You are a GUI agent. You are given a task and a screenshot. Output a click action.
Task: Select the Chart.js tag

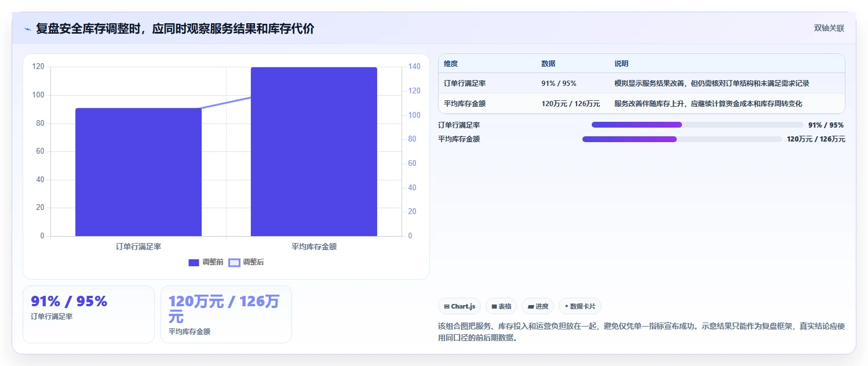tap(459, 306)
